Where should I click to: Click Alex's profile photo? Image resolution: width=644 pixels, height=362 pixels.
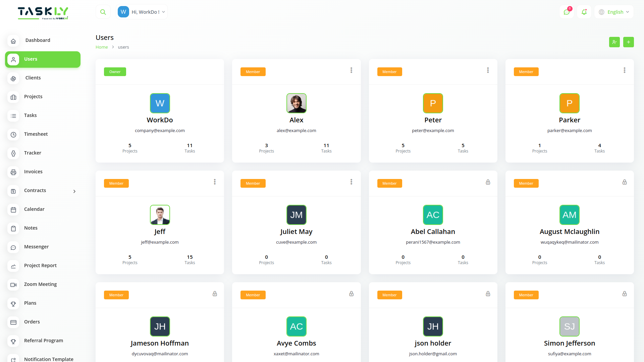coord(296,103)
